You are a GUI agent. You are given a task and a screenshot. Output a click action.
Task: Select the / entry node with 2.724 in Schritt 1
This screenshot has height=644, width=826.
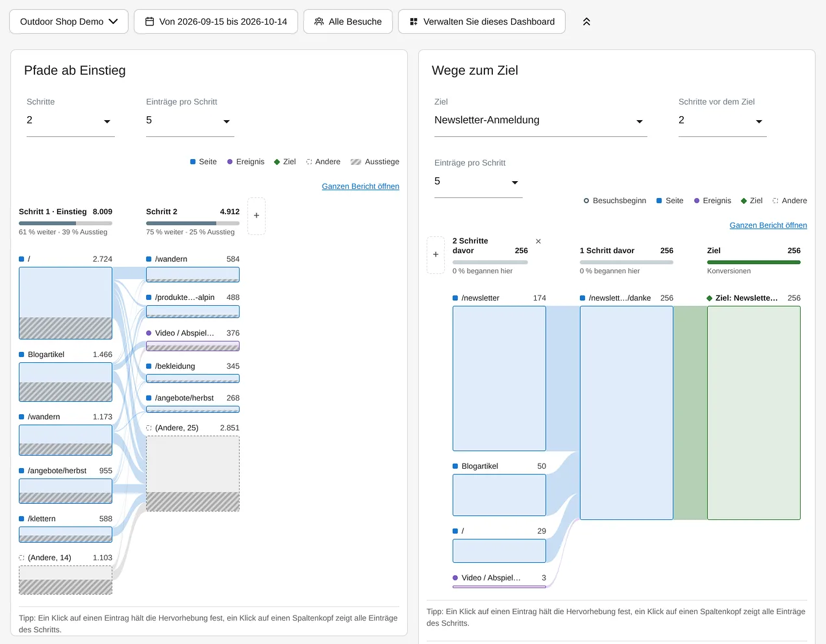[66, 303]
